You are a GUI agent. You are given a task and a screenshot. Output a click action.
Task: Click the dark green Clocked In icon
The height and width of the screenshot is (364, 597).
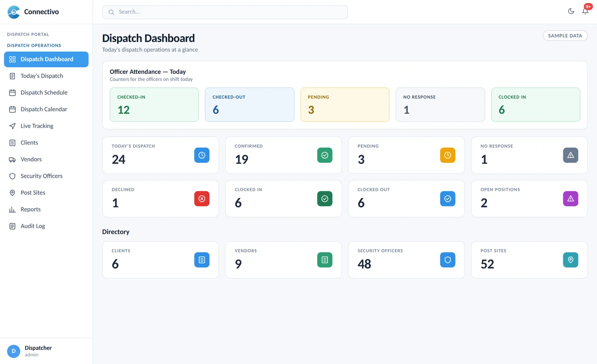(x=325, y=199)
